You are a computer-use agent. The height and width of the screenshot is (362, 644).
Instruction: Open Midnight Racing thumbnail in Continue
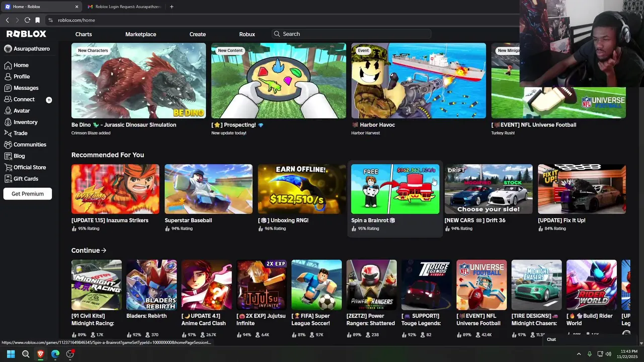point(97,285)
